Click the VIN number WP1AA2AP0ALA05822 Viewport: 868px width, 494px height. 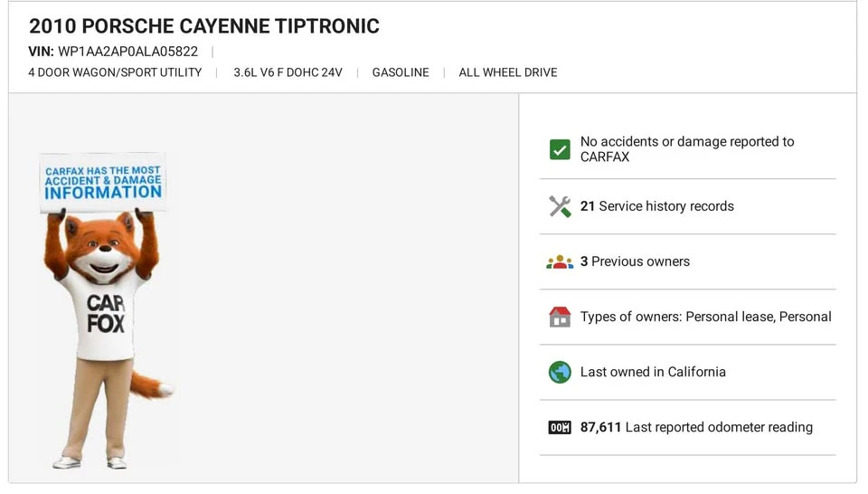point(127,52)
